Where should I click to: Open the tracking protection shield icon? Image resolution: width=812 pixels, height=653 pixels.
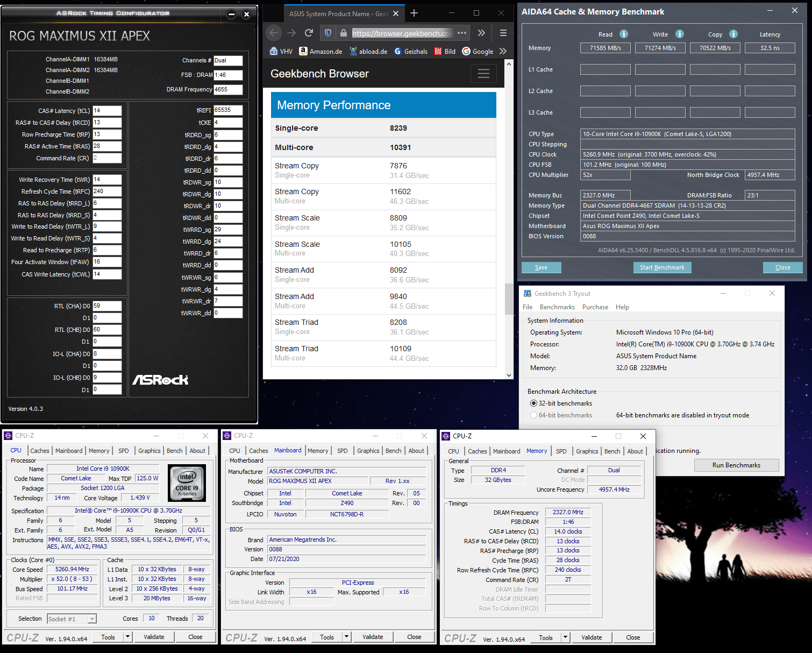pos(328,33)
